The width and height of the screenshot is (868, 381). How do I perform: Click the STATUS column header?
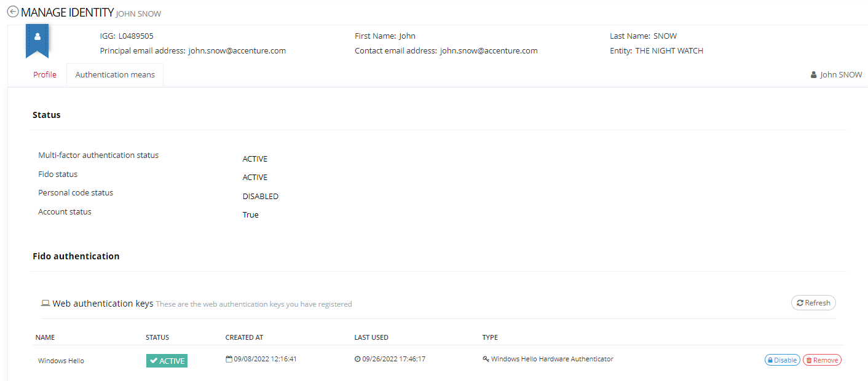(x=157, y=337)
